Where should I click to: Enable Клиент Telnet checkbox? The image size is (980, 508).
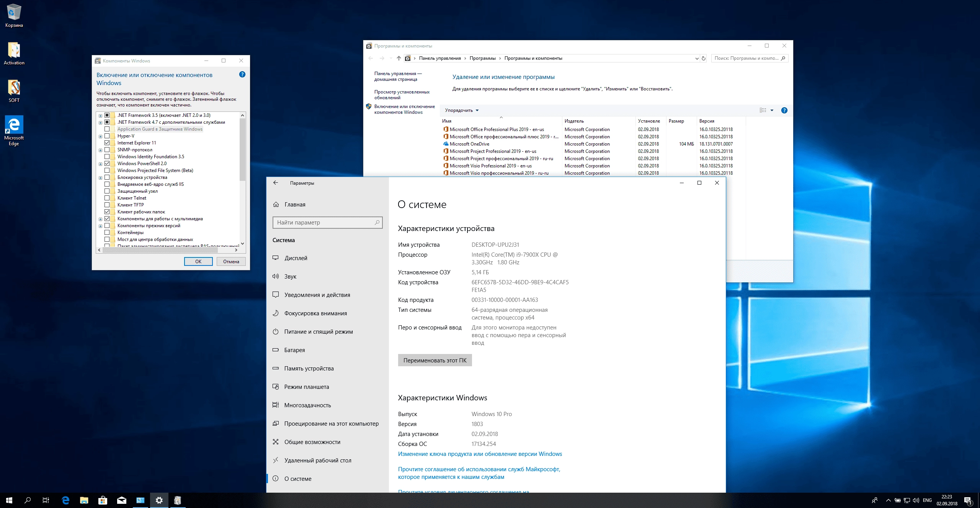coord(107,198)
